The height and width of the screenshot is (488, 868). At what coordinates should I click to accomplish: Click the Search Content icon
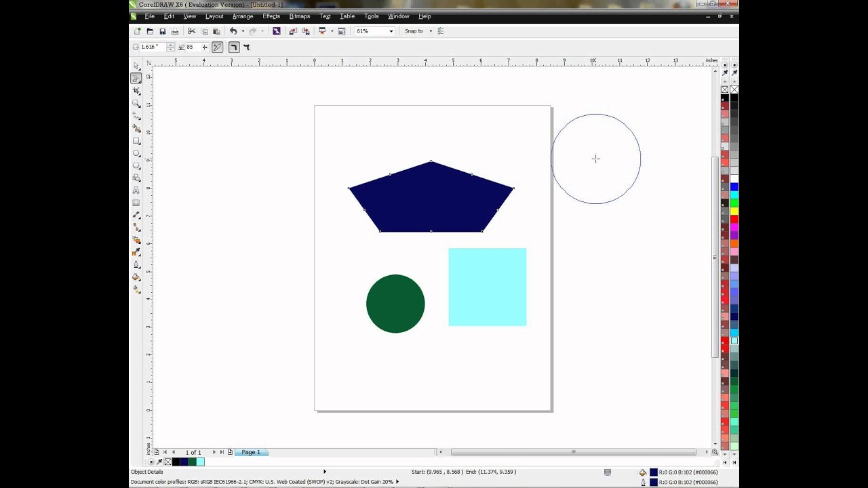pyautogui.click(x=276, y=31)
